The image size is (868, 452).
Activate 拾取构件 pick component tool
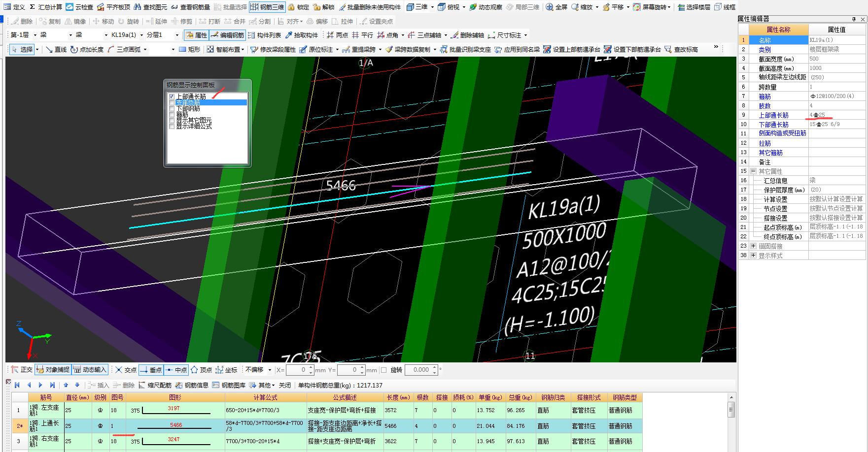[302, 35]
